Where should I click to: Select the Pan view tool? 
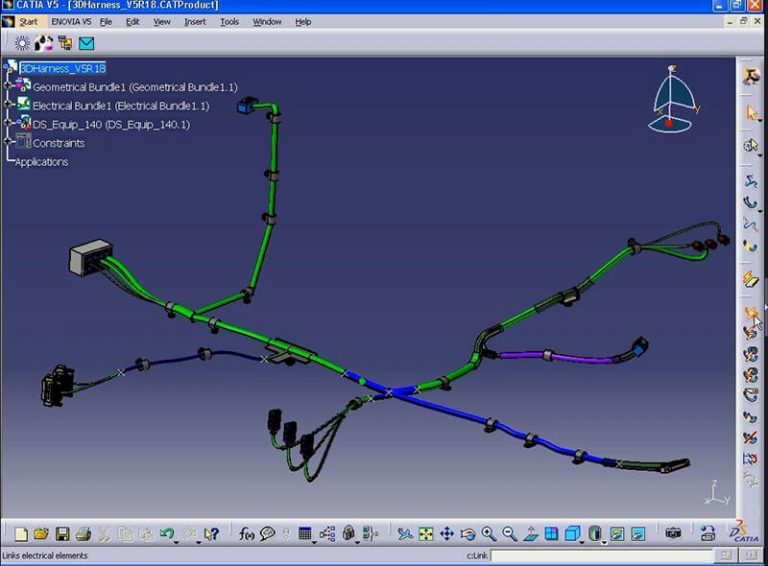coord(447,534)
